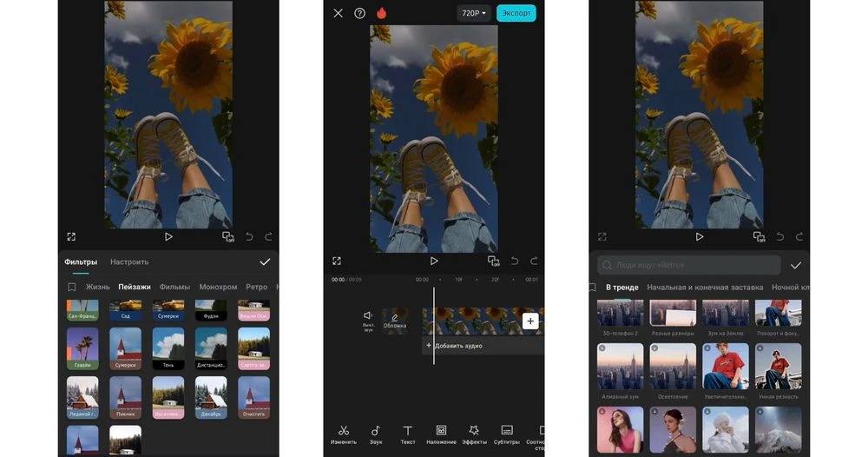Image resolution: width=868 pixels, height=457 pixels.
Task: Click the effects search field mentioning Retro
Action: coord(689,265)
